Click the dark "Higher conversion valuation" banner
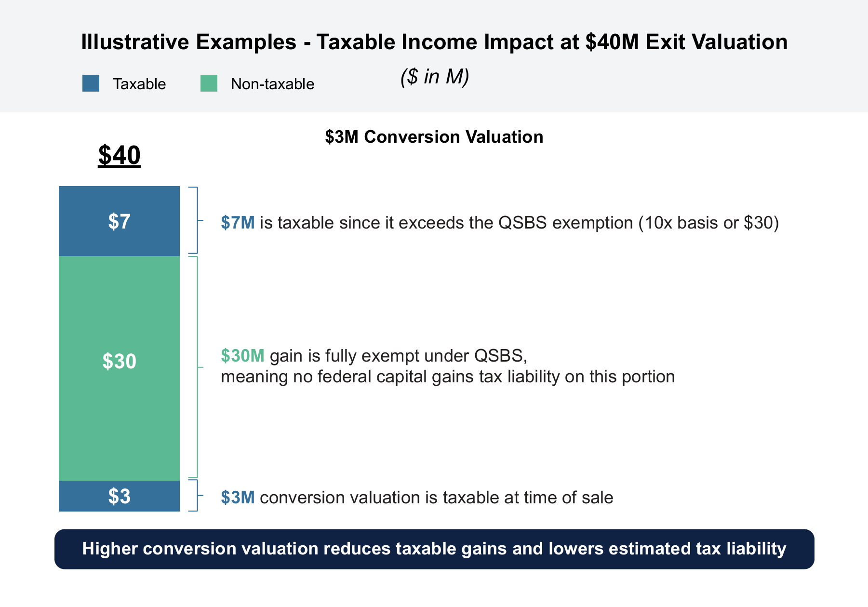This screenshot has height=607, width=868. 434,549
